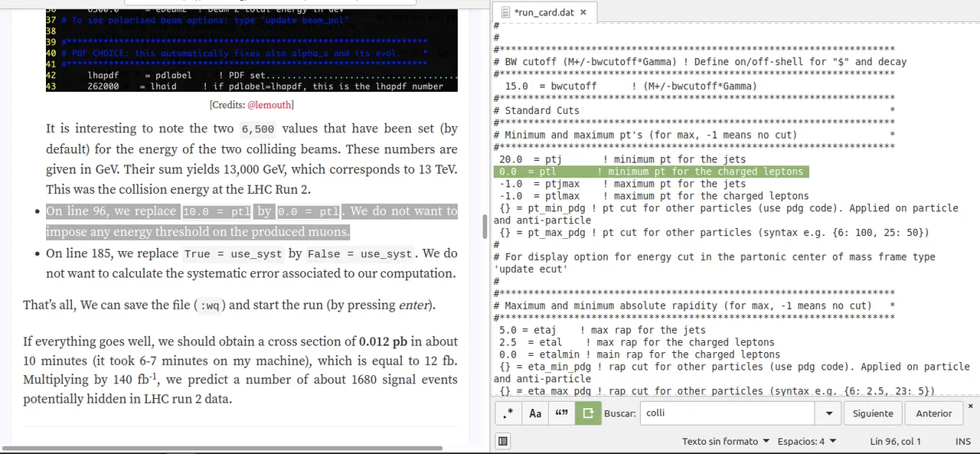Click the Buscar search text field
The width and height of the screenshot is (980, 454).
(727, 413)
